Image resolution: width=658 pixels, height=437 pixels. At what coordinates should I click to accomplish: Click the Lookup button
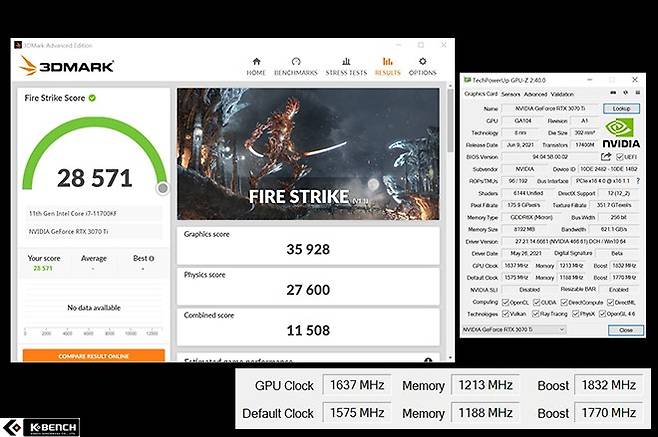point(621,108)
